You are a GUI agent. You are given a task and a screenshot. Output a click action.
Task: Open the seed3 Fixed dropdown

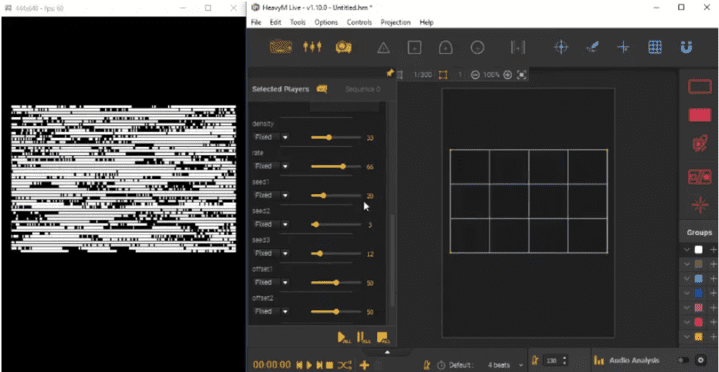click(x=271, y=253)
